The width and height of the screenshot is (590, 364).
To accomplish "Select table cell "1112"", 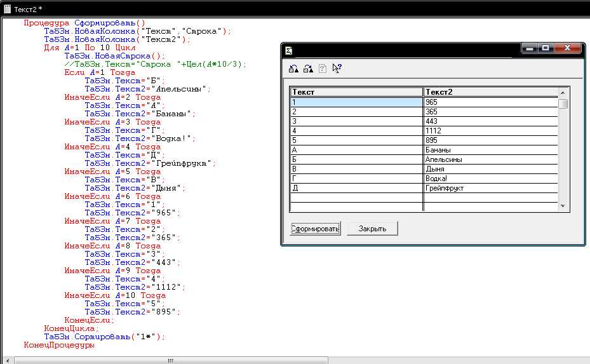I will (x=491, y=131).
